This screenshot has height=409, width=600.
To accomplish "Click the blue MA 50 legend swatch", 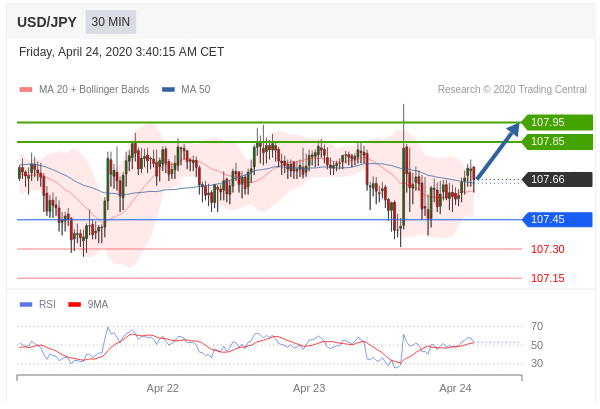I will (x=168, y=90).
